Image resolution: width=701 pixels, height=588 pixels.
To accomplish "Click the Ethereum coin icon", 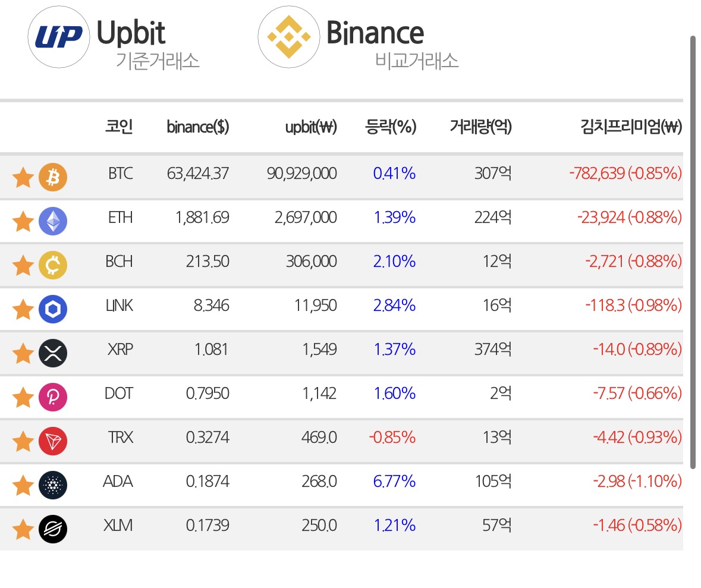I will pyautogui.click(x=53, y=221).
